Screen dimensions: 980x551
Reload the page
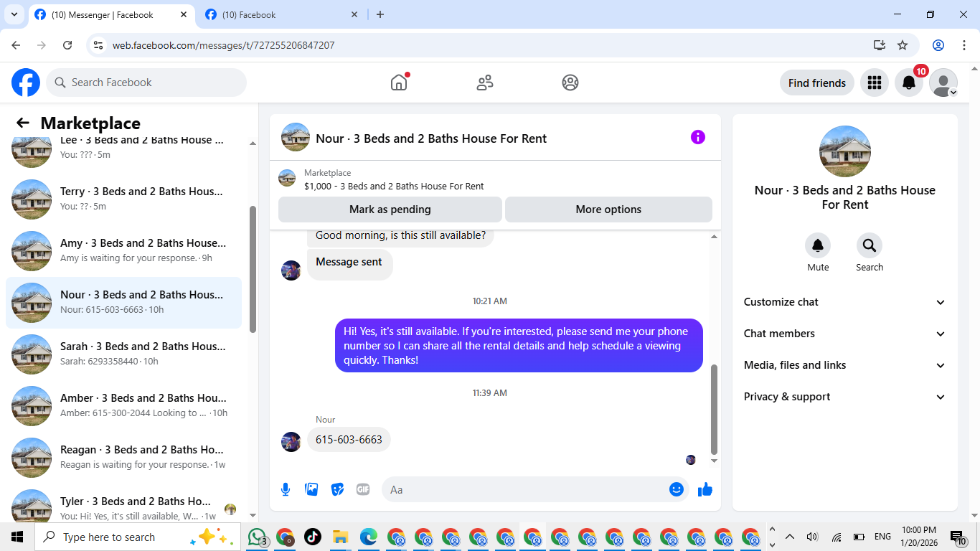pyautogui.click(x=67, y=45)
